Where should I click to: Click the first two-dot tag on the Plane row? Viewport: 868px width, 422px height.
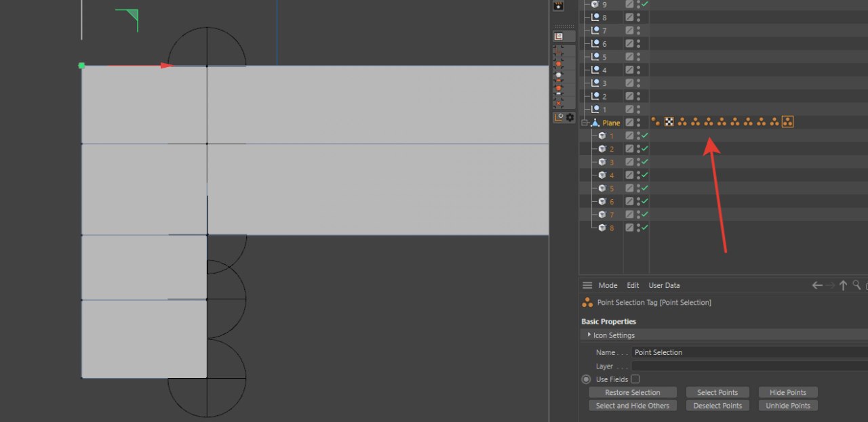coord(656,122)
